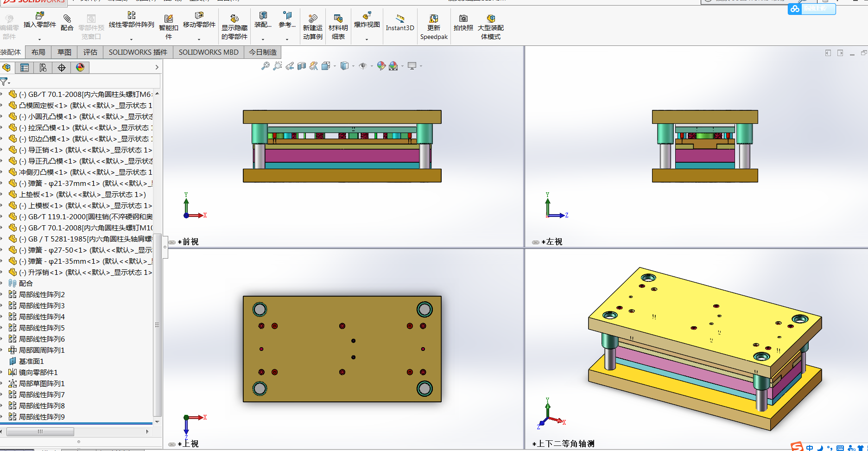Open dropdown arrow under 爆炸视图
Screen dimensions: 868x451
(367, 40)
